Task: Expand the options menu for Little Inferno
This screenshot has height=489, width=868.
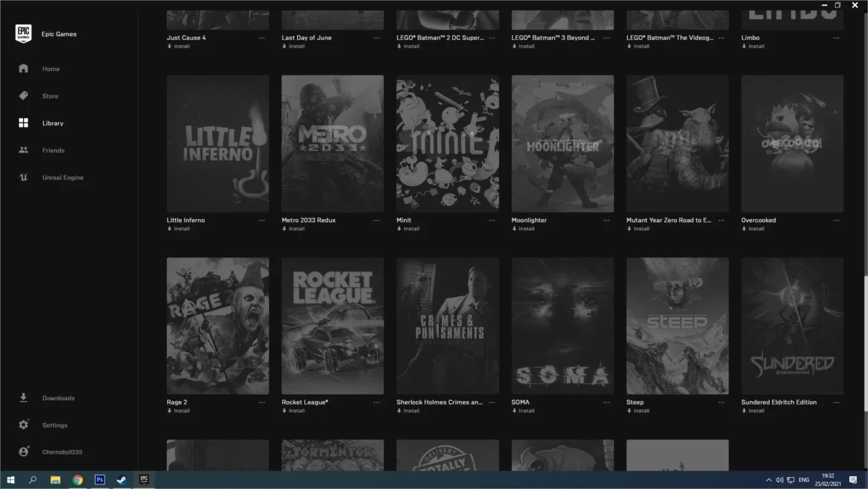Action: click(x=262, y=220)
